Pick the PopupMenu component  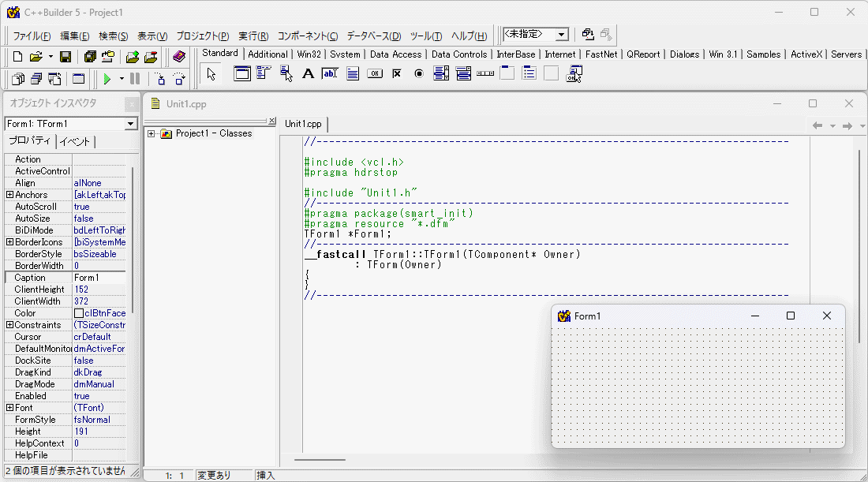(x=286, y=73)
